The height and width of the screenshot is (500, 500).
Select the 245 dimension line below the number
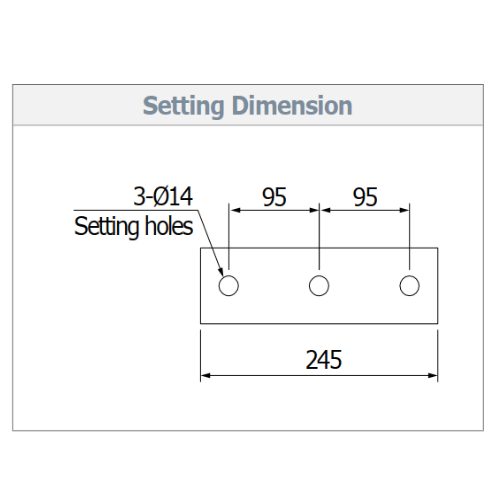coord(319,376)
